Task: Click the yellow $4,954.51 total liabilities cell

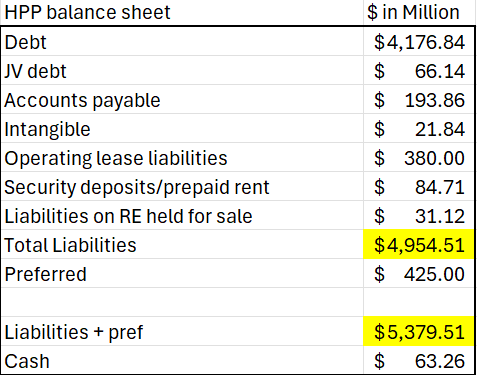Action: point(419,244)
